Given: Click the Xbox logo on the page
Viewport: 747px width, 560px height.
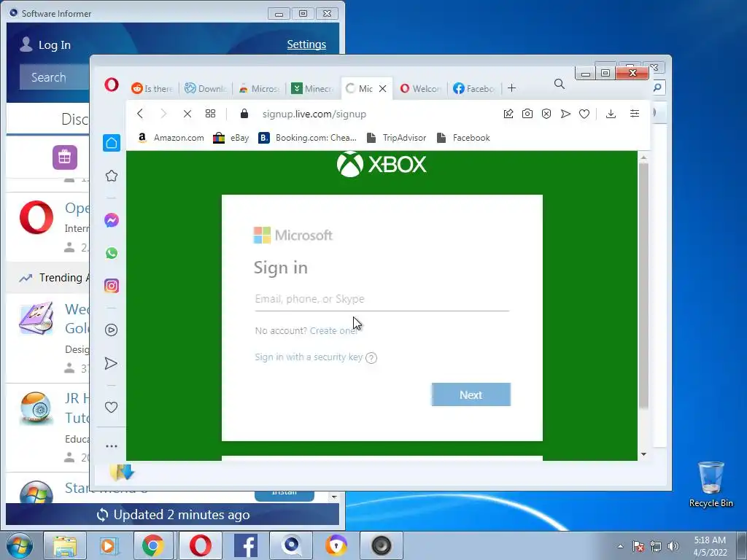Looking at the screenshot, I should (381, 164).
